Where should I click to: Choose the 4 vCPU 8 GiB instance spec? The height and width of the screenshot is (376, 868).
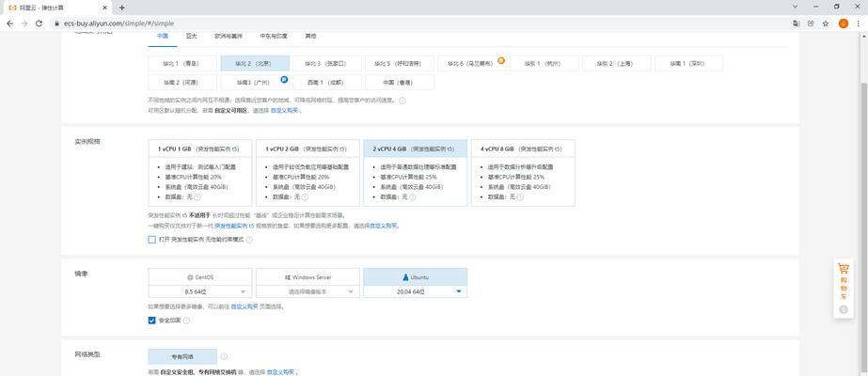click(523, 173)
